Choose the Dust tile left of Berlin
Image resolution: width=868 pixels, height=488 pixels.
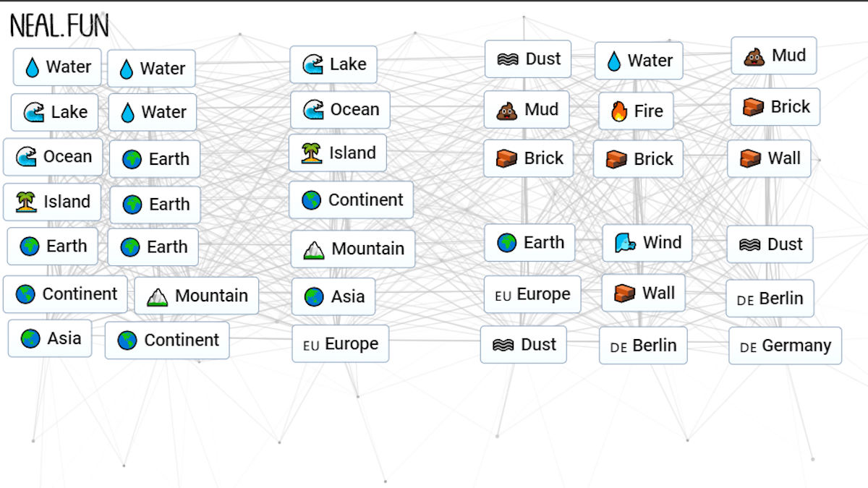tap(523, 345)
